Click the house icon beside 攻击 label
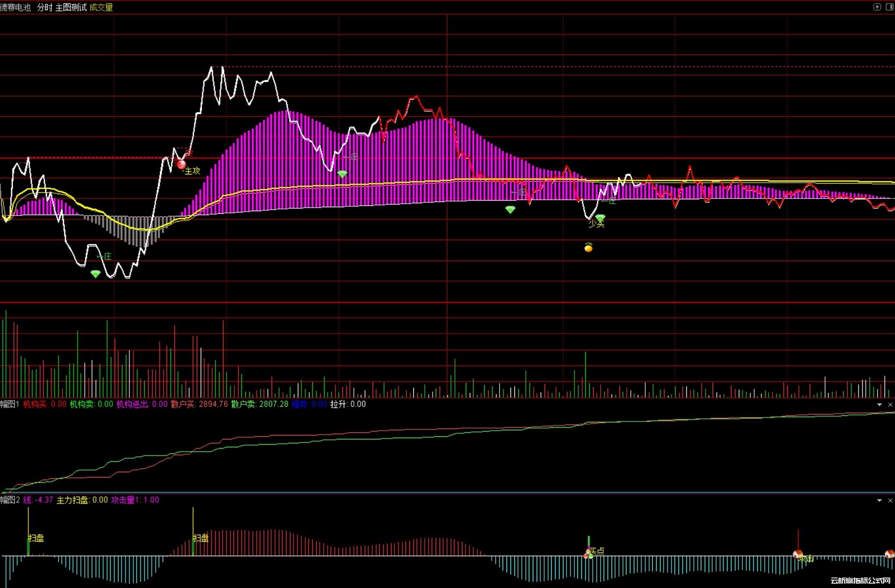Viewport: 895px width, 588px height. pos(798,554)
